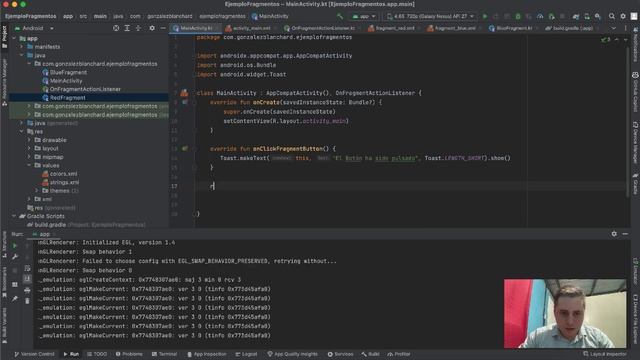Hide the Project tool window
Image resolution: width=640 pixels, height=360 pixels.
(x=163, y=28)
